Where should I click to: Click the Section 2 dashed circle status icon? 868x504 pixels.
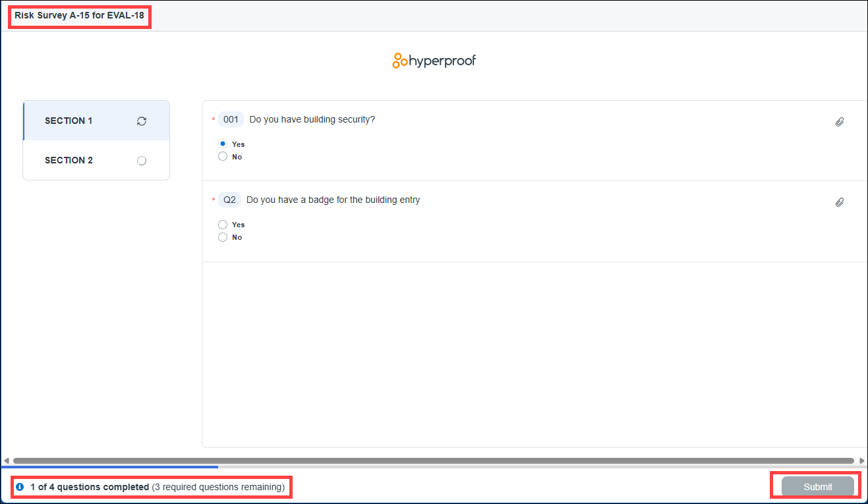tap(142, 161)
